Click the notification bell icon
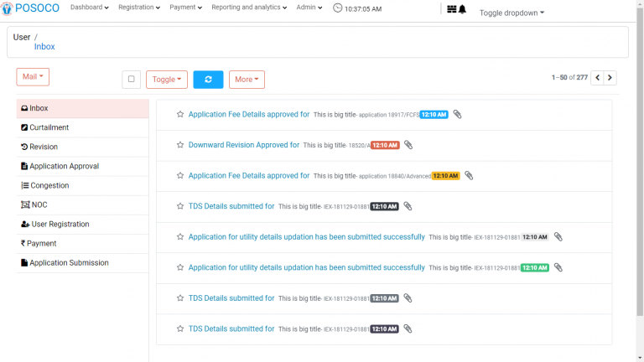This screenshot has width=644, height=362. [x=462, y=9]
